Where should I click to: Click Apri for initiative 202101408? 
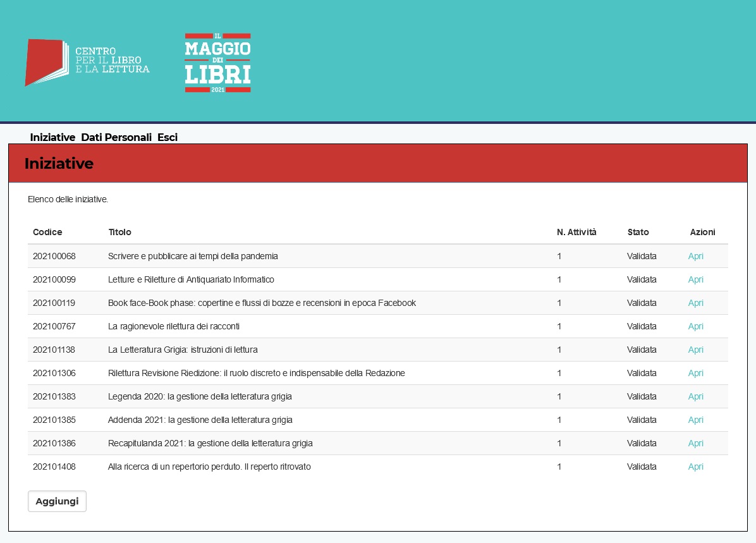click(x=695, y=467)
